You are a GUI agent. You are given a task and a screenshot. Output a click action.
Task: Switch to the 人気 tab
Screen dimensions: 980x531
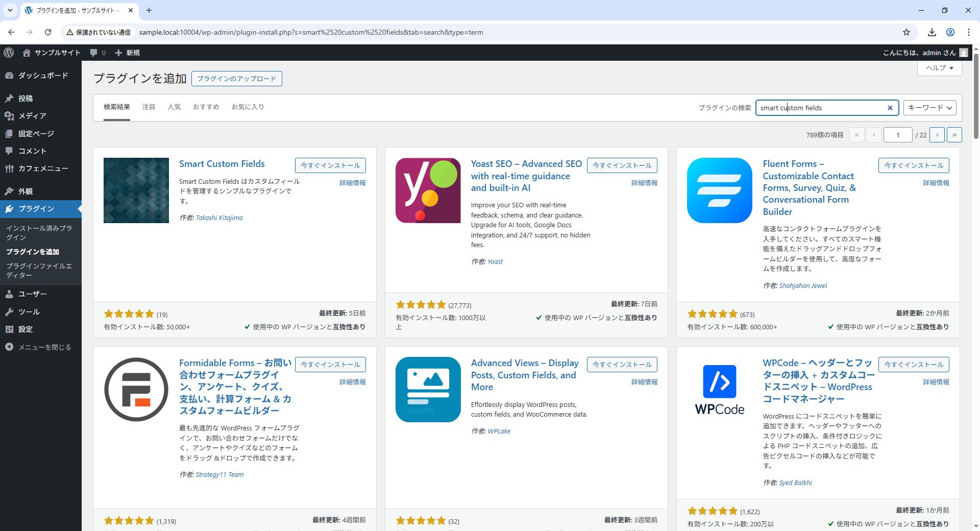click(174, 107)
